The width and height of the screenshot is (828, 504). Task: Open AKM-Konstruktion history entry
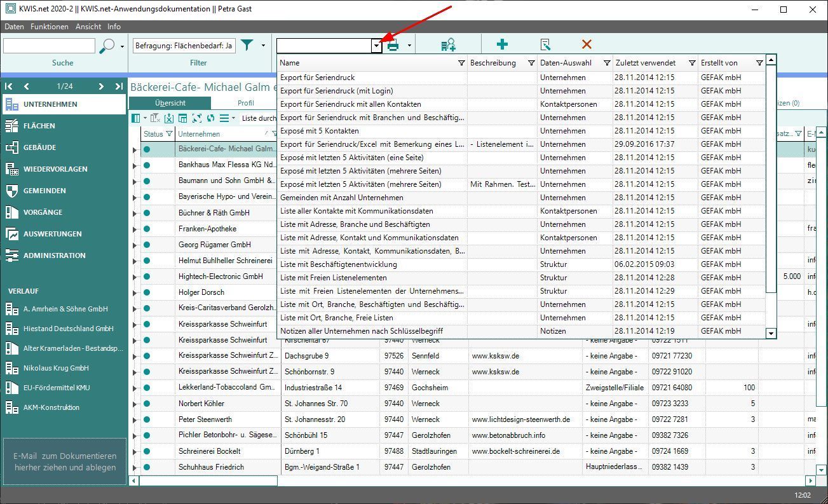64,407
